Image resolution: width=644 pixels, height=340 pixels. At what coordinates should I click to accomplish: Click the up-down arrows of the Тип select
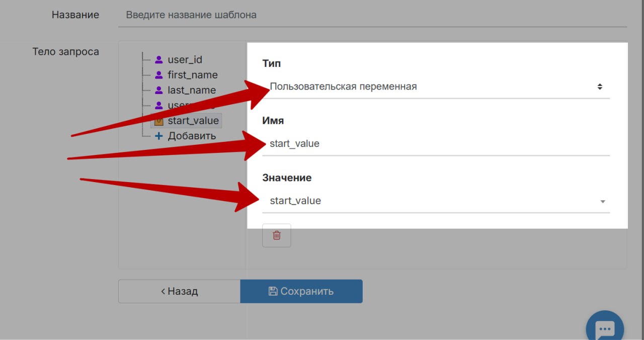pos(600,87)
